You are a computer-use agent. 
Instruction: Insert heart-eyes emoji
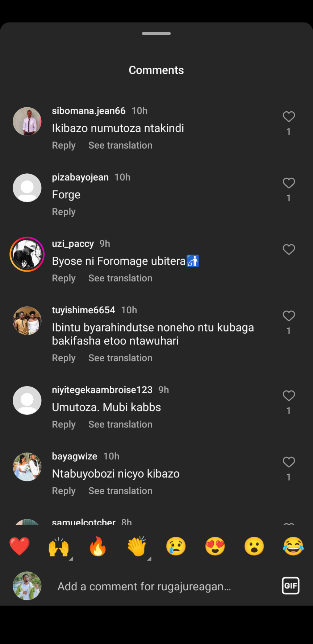215,546
